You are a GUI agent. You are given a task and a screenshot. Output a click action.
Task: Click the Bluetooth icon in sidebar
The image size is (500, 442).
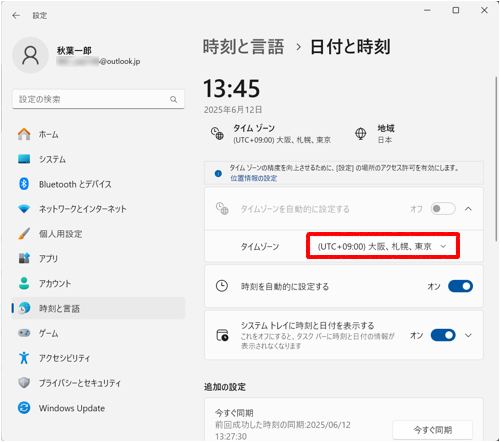(x=24, y=184)
